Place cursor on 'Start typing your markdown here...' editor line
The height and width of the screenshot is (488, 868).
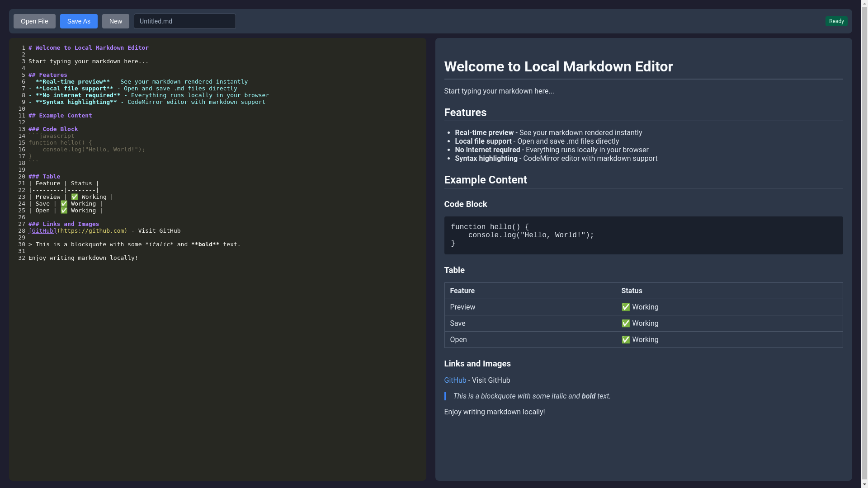89,61
